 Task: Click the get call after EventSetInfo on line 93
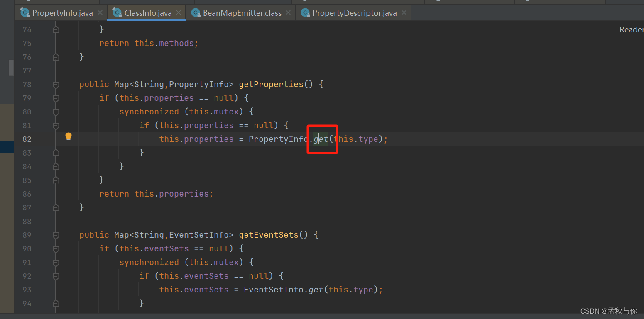coord(316,290)
